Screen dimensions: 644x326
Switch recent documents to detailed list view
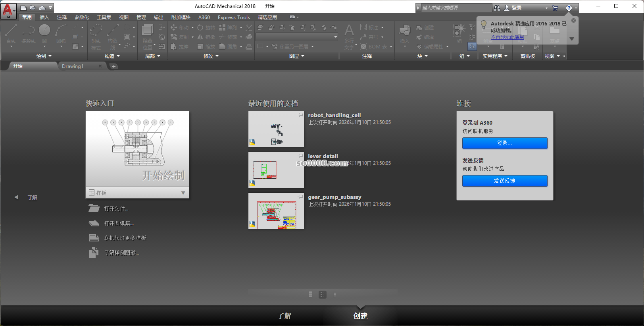coord(334,294)
